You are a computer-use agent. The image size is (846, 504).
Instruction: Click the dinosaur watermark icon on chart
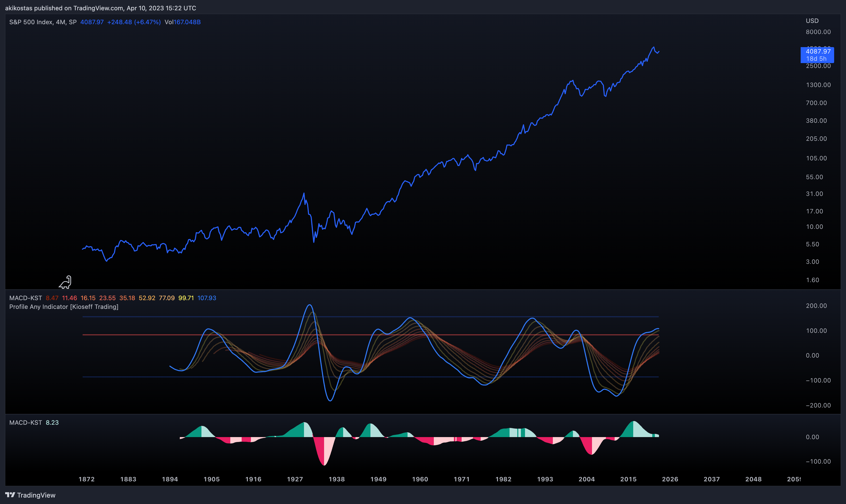65,282
